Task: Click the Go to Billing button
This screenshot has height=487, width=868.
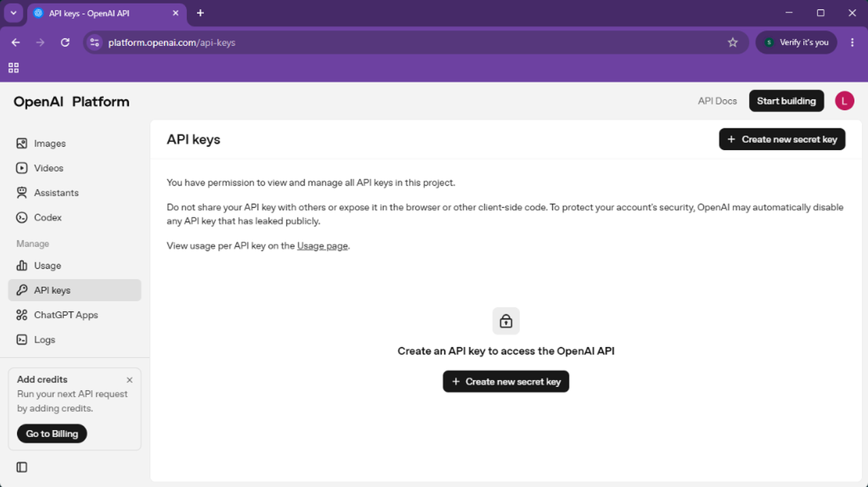Action: click(52, 433)
